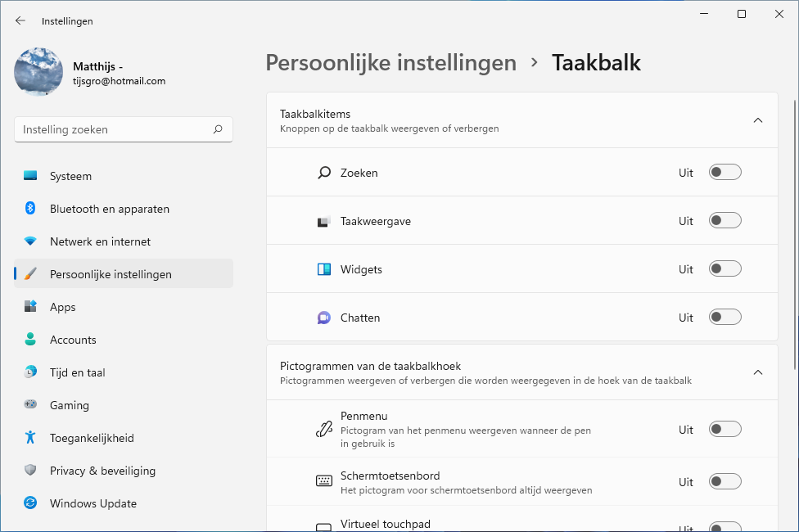799x532 pixels.
Task: Click the search magnifier icon in the search box
Action: click(218, 129)
